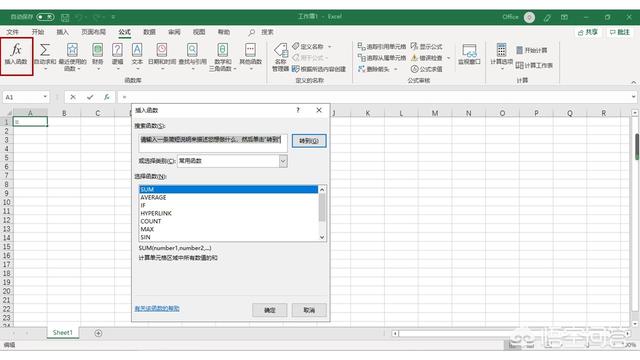Click the help question mark in the dialog
This screenshot has height=360, width=640.
[298, 110]
